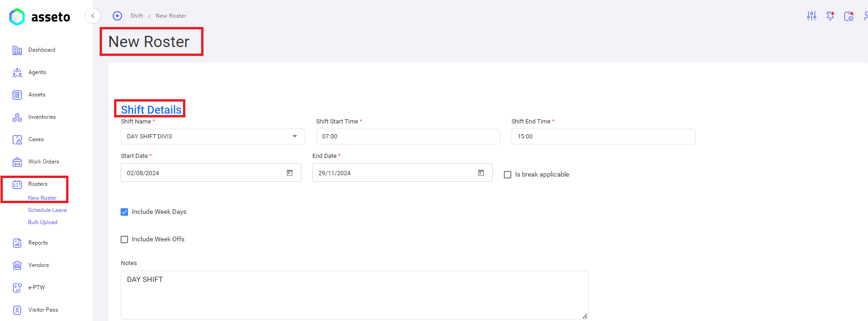Go to Vendors menu item

[39, 265]
